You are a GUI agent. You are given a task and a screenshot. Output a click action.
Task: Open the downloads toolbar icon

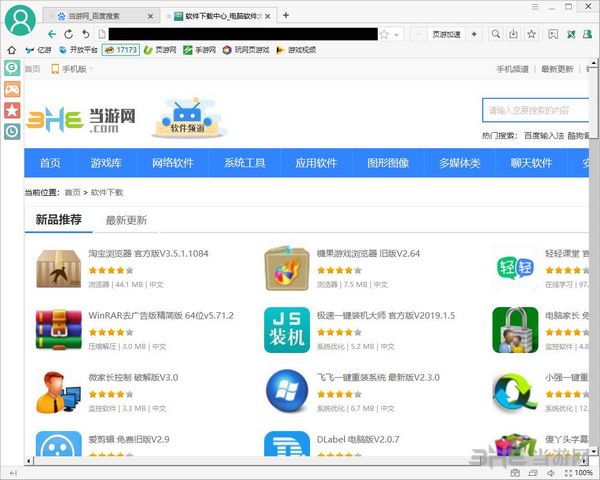(513, 34)
